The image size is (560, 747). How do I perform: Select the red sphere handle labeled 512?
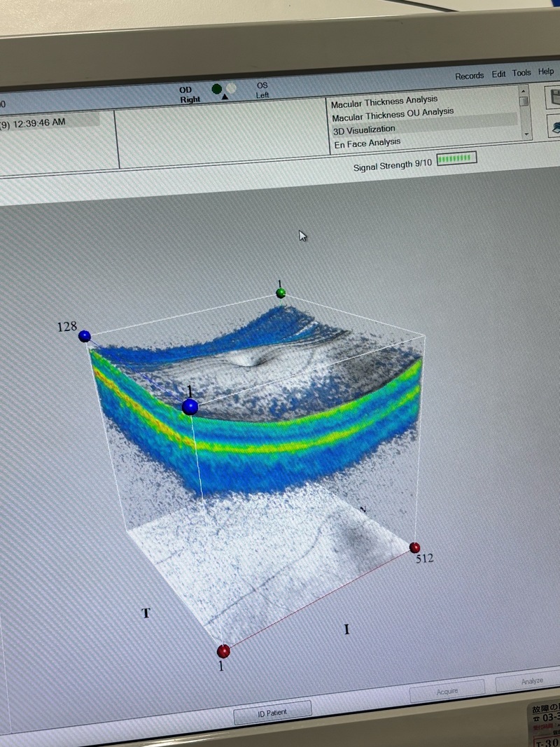(414, 547)
